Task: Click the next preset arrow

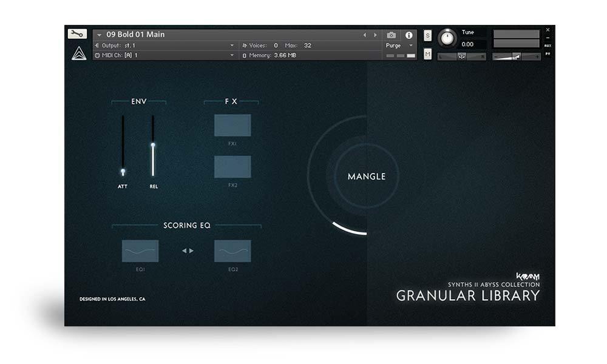Action: click(x=375, y=35)
